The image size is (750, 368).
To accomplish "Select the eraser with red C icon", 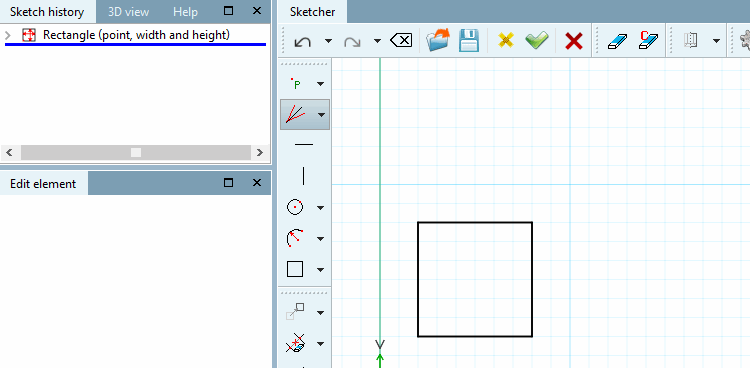I will point(648,40).
